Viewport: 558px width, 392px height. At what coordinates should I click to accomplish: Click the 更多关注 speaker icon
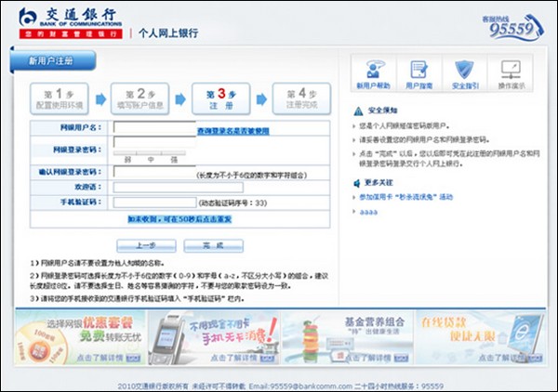(x=358, y=184)
